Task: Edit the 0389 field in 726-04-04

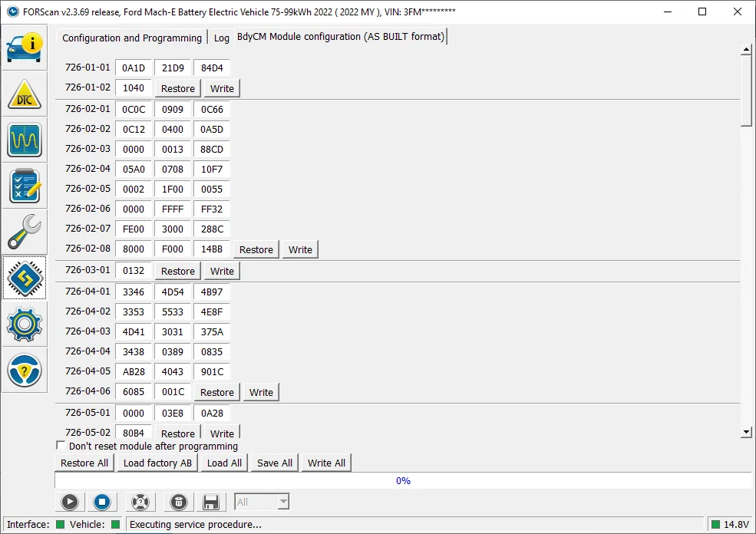Action: pos(173,352)
